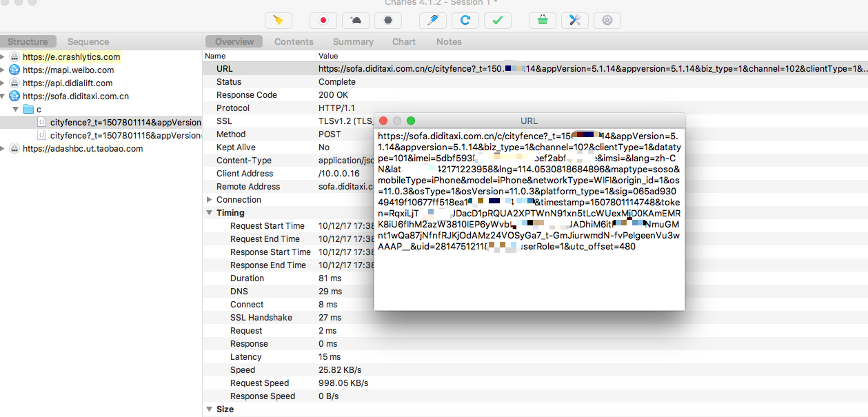Image resolution: width=868 pixels, height=417 pixels.
Task: Show the Chart tab
Action: click(x=404, y=41)
